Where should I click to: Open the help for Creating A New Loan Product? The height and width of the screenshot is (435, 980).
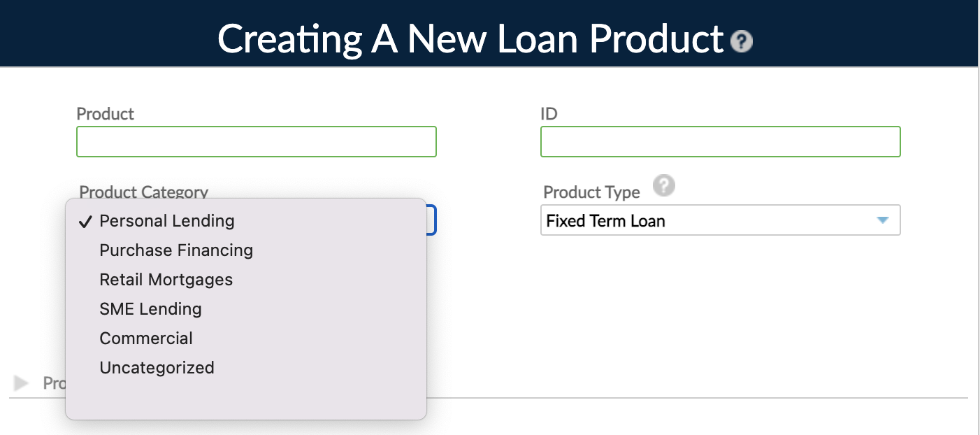click(742, 42)
